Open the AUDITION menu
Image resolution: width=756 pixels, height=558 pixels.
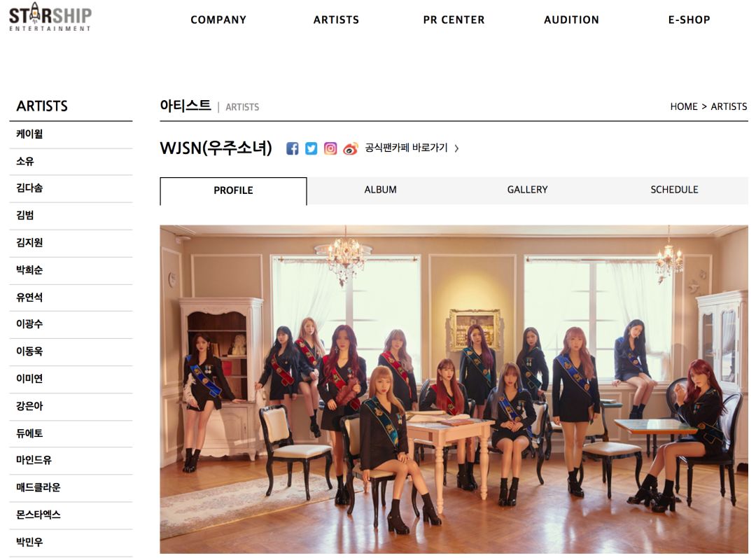[572, 20]
